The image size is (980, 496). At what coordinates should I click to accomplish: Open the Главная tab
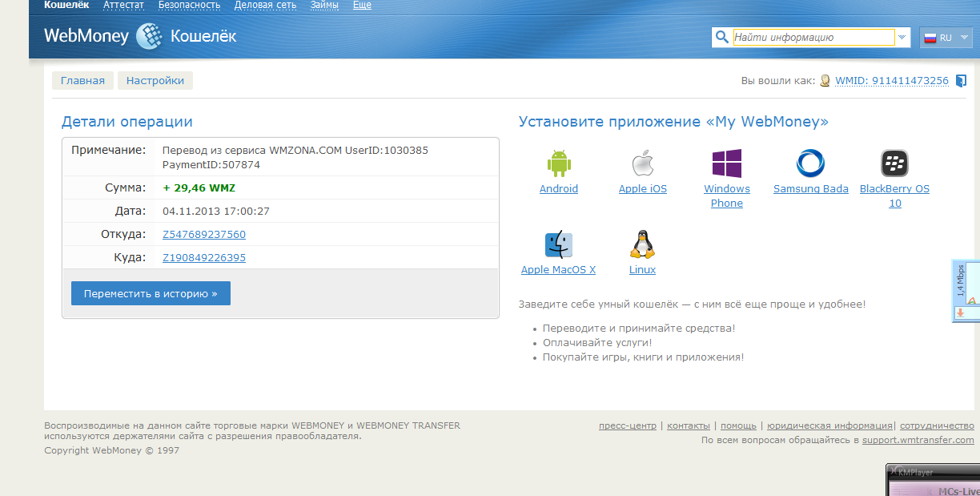click(x=82, y=81)
